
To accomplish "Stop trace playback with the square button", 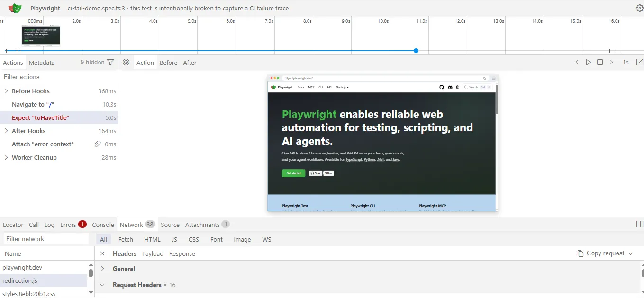I will [600, 62].
